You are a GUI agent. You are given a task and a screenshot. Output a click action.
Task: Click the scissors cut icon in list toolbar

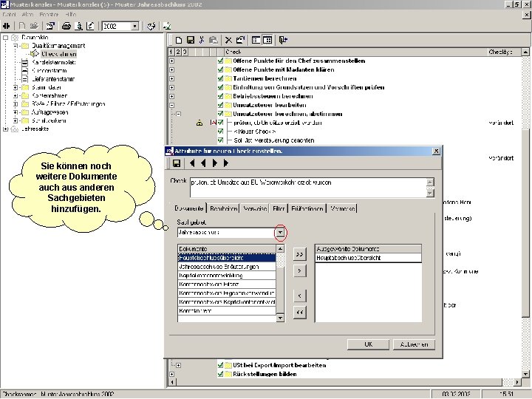[202, 40]
